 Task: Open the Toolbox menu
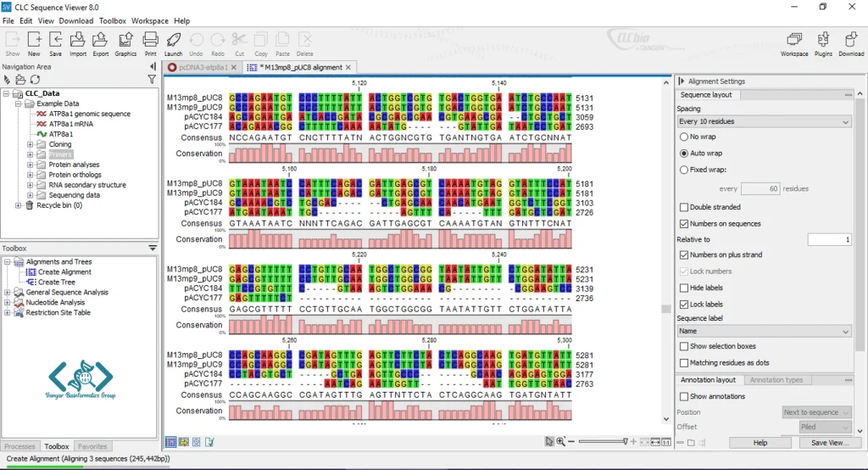click(x=113, y=20)
